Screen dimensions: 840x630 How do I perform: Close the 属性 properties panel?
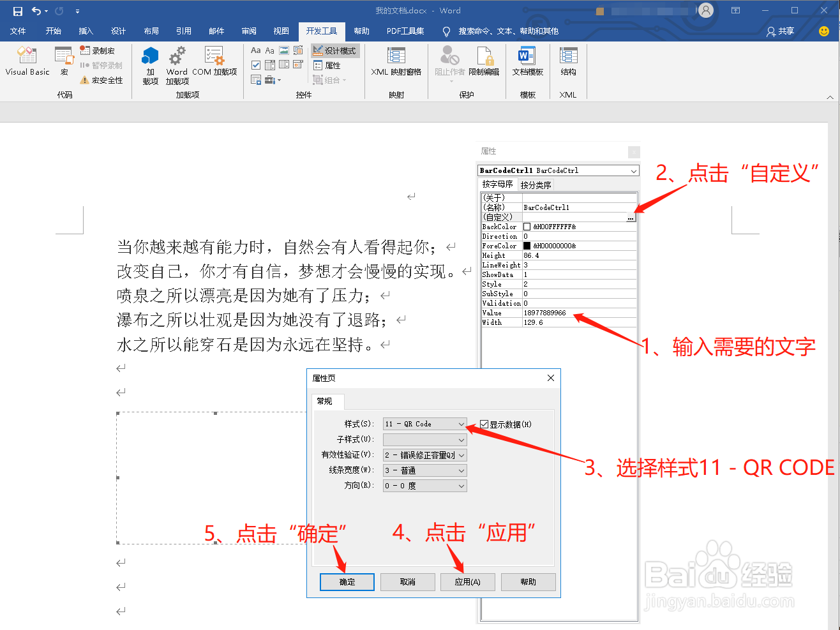pos(634,152)
